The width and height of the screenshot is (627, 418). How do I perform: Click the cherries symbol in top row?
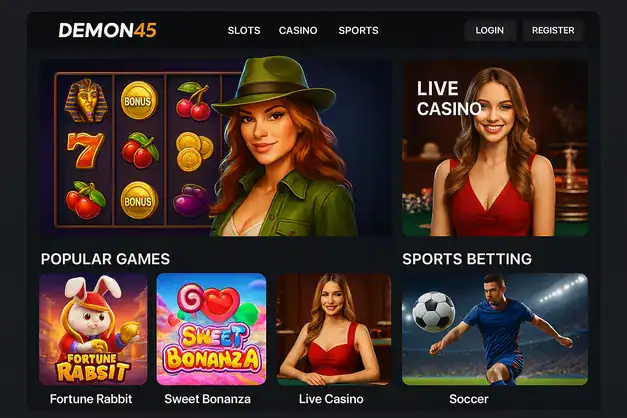point(193,102)
